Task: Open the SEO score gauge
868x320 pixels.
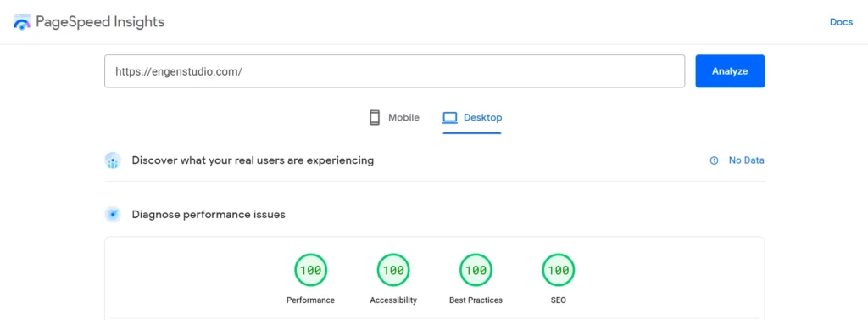Action: pyautogui.click(x=559, y=270)
